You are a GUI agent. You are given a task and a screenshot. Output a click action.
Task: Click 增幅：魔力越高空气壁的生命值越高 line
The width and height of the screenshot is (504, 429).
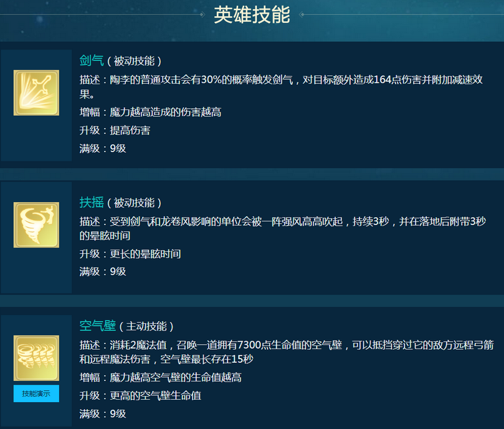pyautogui.click(x=160, y=377)
